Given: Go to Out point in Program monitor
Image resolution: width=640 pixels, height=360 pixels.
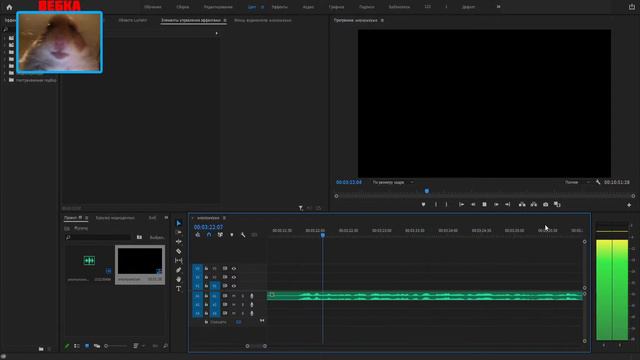Looking at the screenshot, I should tap(507, 204).
